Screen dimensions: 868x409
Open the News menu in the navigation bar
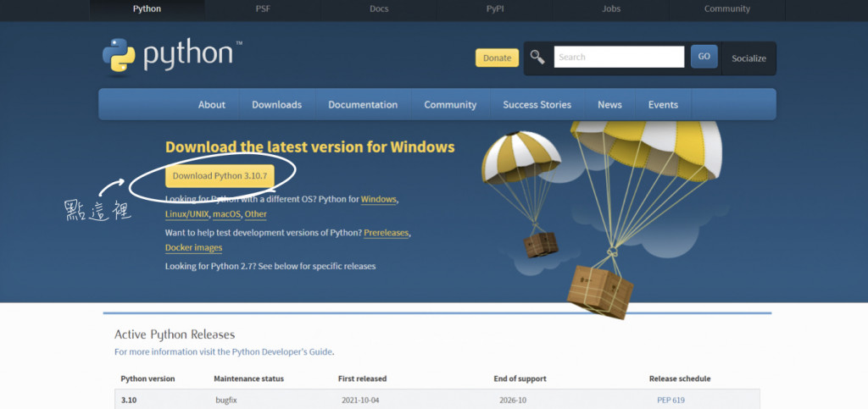pos(609,104)
